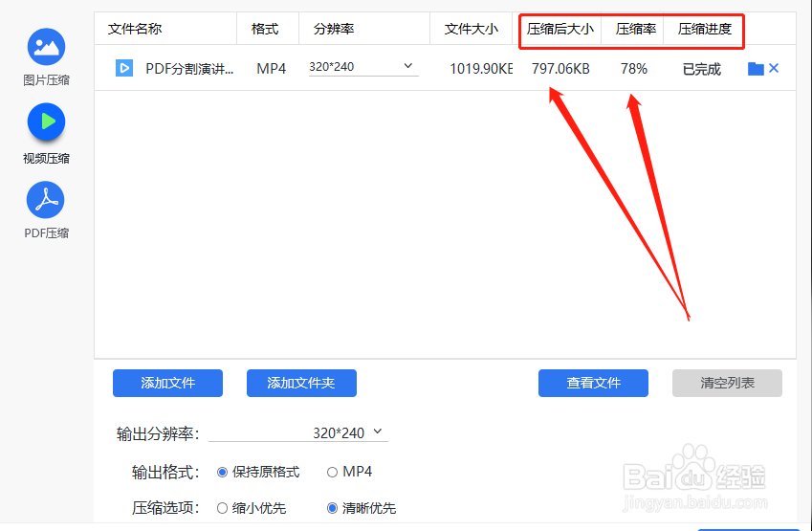Select 缩小优先 compression option

pos(252,508)
